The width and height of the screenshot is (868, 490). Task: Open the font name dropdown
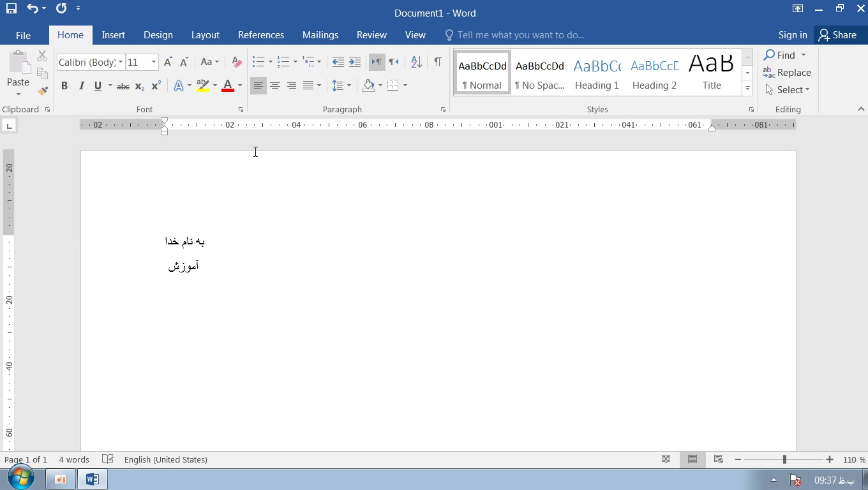coord(121,62)
